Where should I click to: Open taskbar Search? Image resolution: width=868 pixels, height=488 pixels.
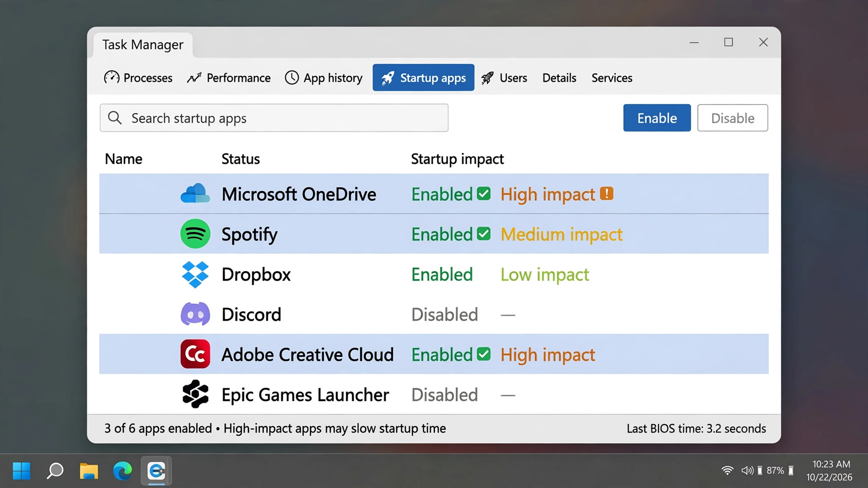(x=55, y=471)
